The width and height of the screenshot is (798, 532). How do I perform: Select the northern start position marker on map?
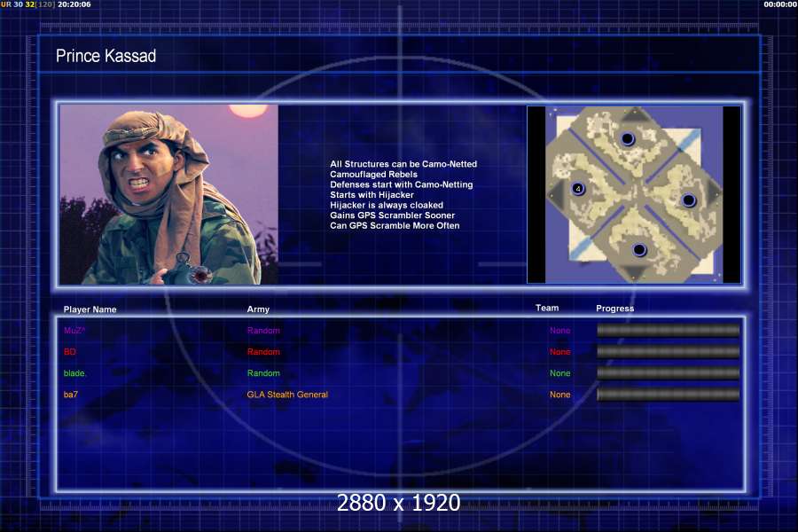[x=628, y=138]
